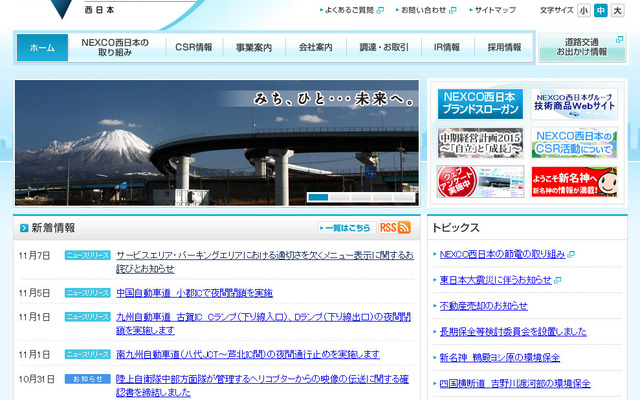Click ニュースリリース tag on 11月5日 row
Image resolution: width=640 pixels, height=400 pixels.
[88, 293]
